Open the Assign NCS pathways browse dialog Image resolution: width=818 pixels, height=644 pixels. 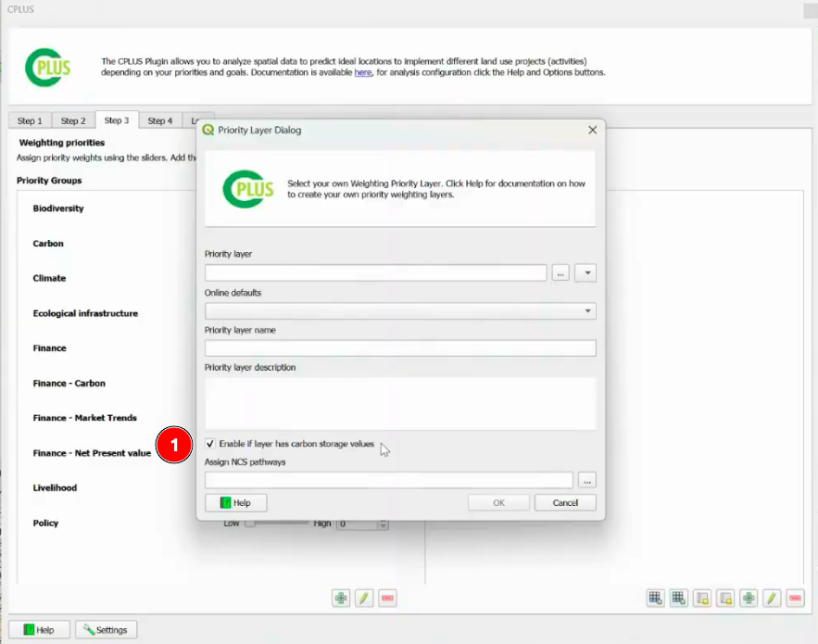click(587, 480)
